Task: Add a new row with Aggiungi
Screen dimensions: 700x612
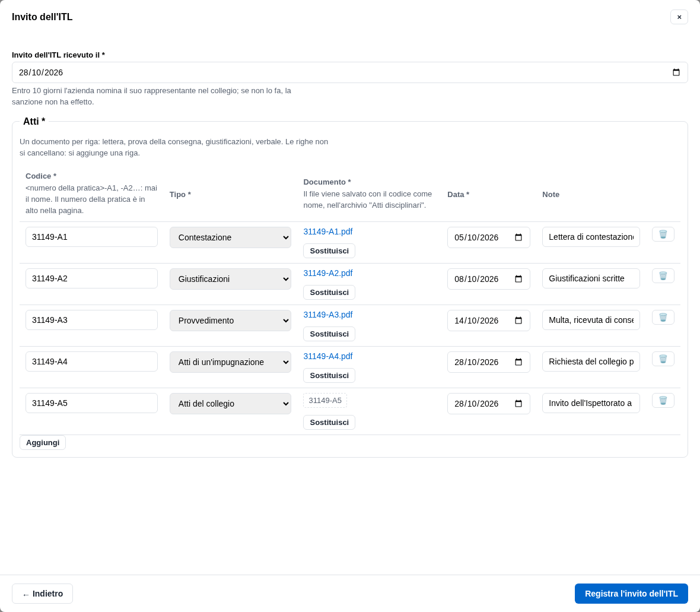Action: [43, 443]
